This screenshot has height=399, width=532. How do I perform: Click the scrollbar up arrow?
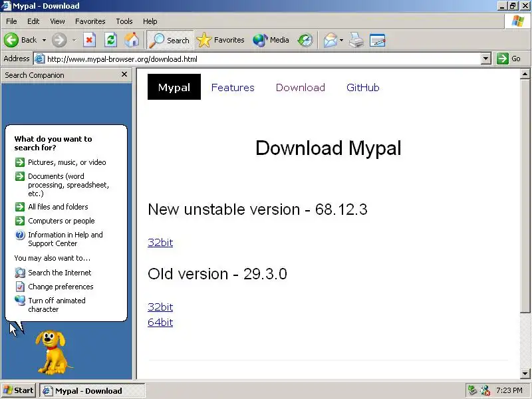coord(525,74)
